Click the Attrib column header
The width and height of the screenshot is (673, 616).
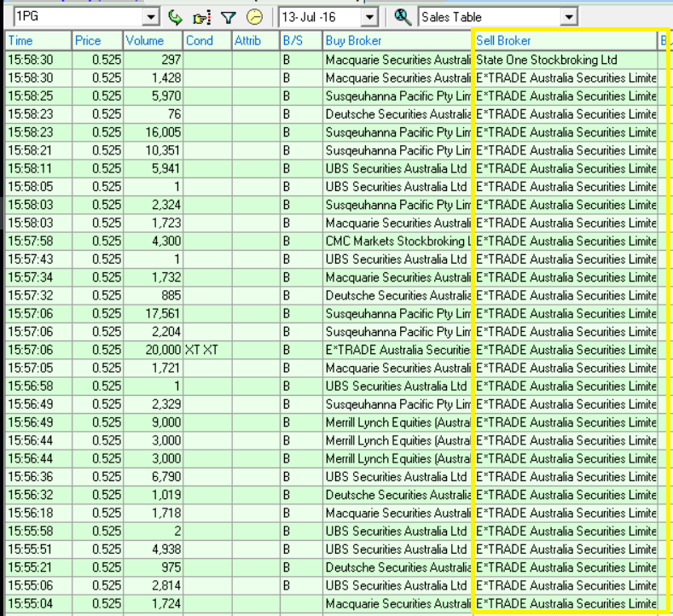(x=256, y=41)
